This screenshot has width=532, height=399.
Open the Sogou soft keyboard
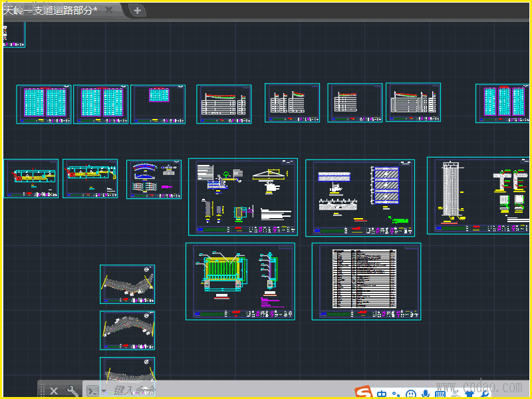pyautogui.click(x=440, y=394)
